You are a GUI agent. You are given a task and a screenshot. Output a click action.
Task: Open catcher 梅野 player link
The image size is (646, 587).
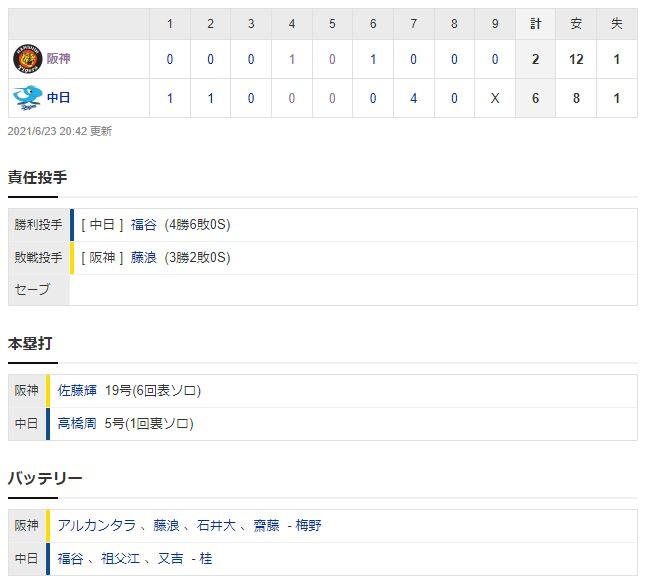tap(308, 525)
